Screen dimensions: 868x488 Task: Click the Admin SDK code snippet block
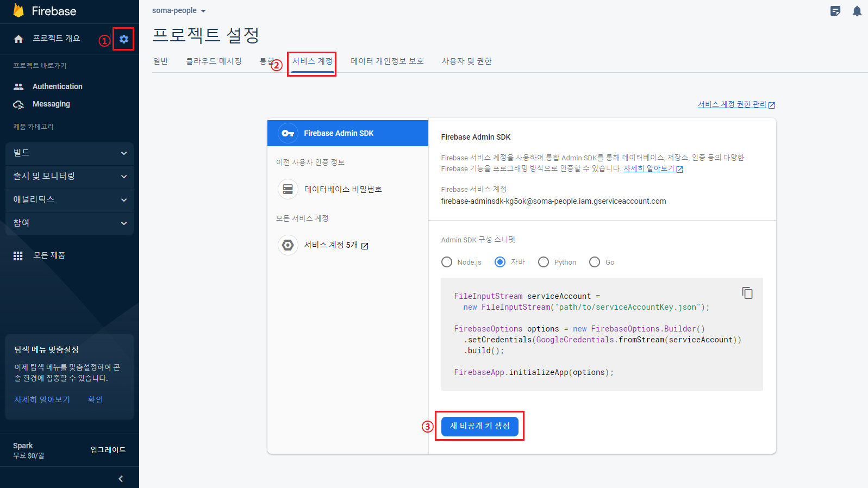point(602,334)
